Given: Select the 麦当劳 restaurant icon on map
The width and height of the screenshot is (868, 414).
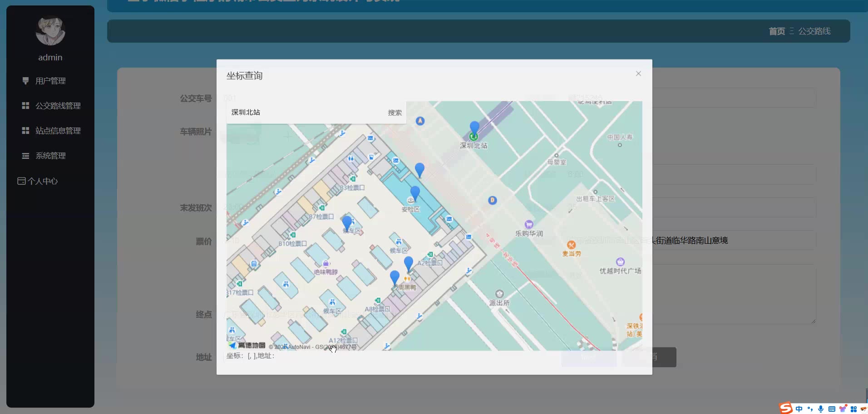Looking at the screenshot, I should pos(571,245).
